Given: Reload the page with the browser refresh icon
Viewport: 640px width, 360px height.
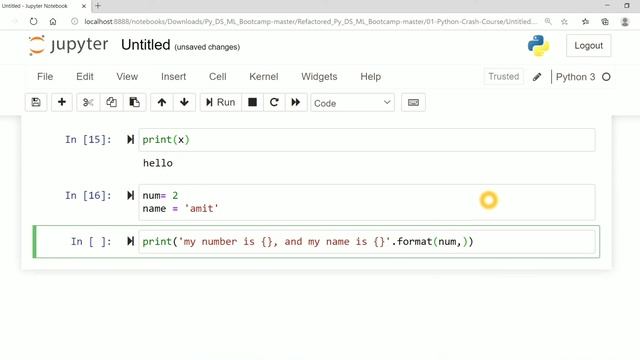Looking at the screenshot, I should coord(33,21).
